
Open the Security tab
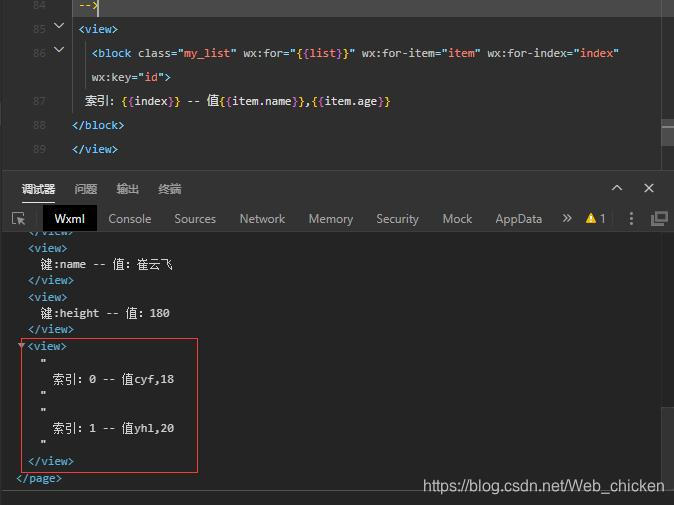tap(397, 219)
